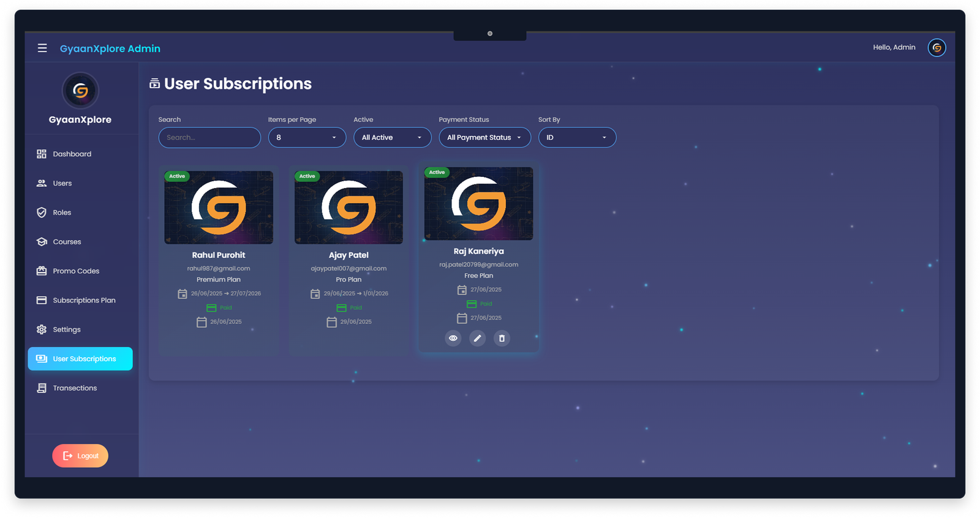The width and height of the screenshot is (980, 518).
Task: Click Rahul Purohit Paid card icon
Action: coord(211,308)
